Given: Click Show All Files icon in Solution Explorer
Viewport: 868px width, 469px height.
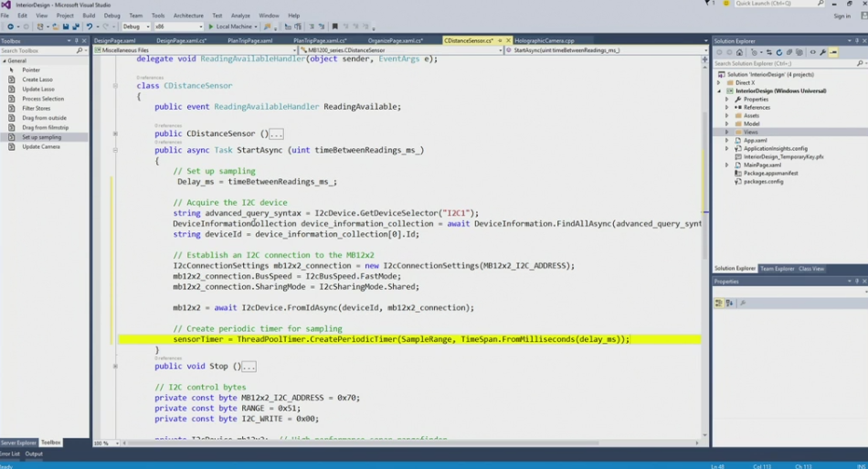Looking at the screenshot, I should point(799,53).
